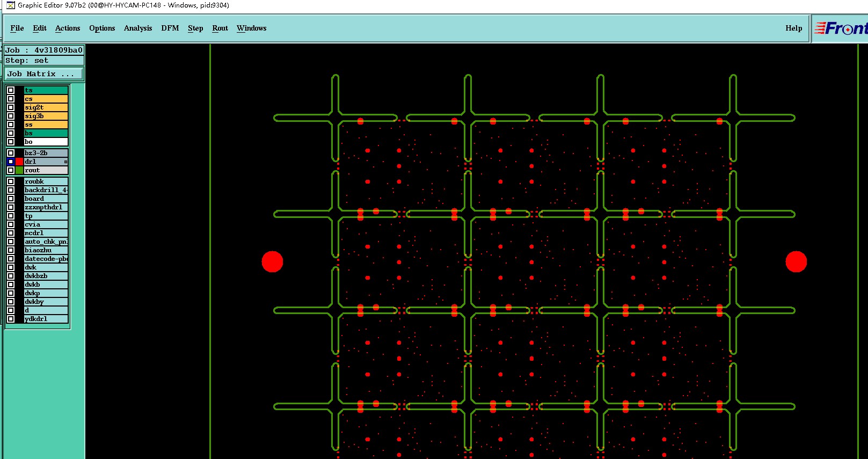Toggle the bz3-2b layer checkbox

(x=11, y=153)
